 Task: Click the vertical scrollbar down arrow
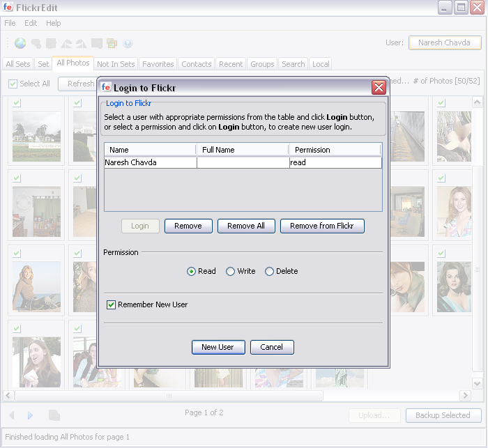pyautogui.click(x=477, y=384)
